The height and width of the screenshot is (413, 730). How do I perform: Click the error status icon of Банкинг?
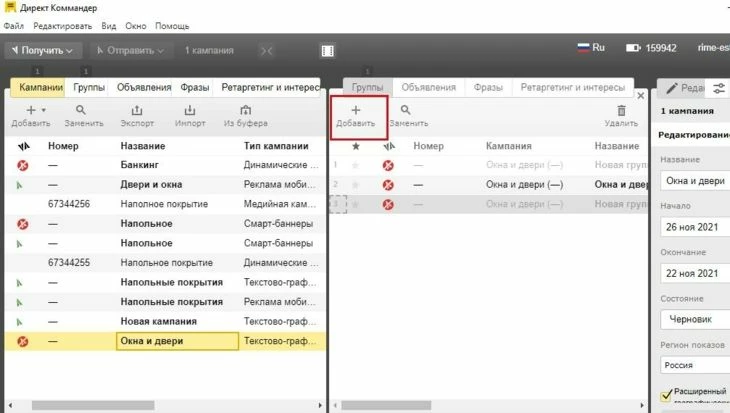(22, 165)
